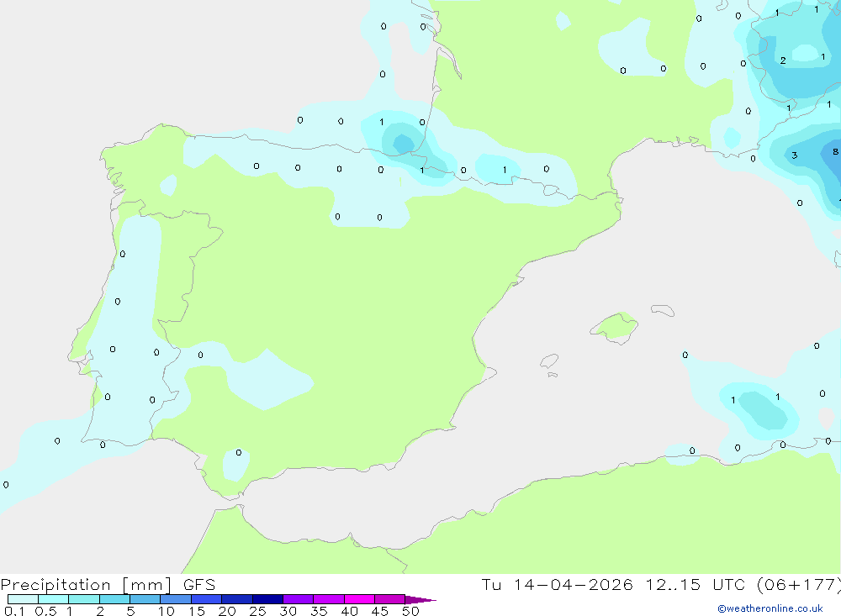Click the '(06+177)' forecast run text
This screenshot has width=841, height=616.
tap(799, 585)
